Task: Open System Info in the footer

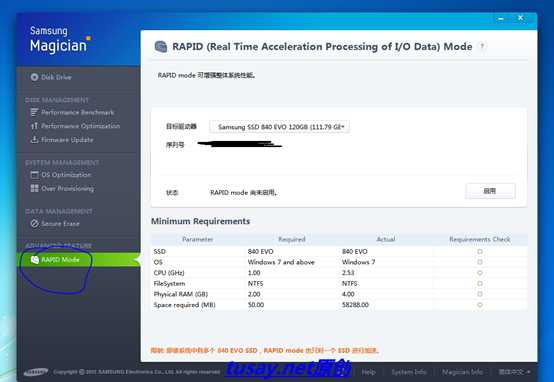Action: point(409,372)
